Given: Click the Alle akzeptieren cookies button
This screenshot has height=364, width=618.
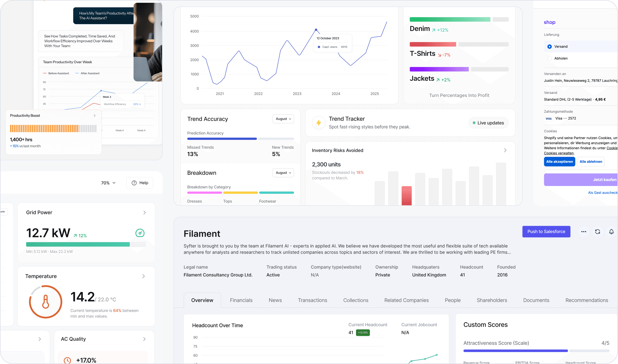Looking at the screenshot, I should [x=559, y=162].
